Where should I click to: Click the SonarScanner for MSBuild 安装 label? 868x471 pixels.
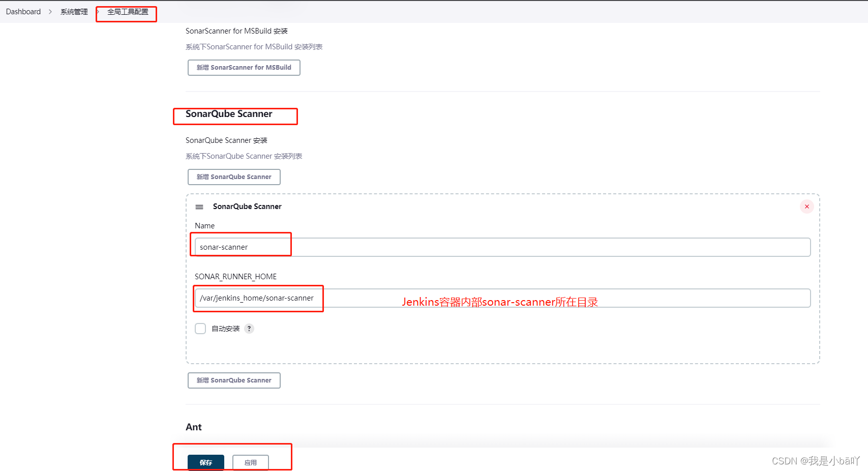click(236, 31)
